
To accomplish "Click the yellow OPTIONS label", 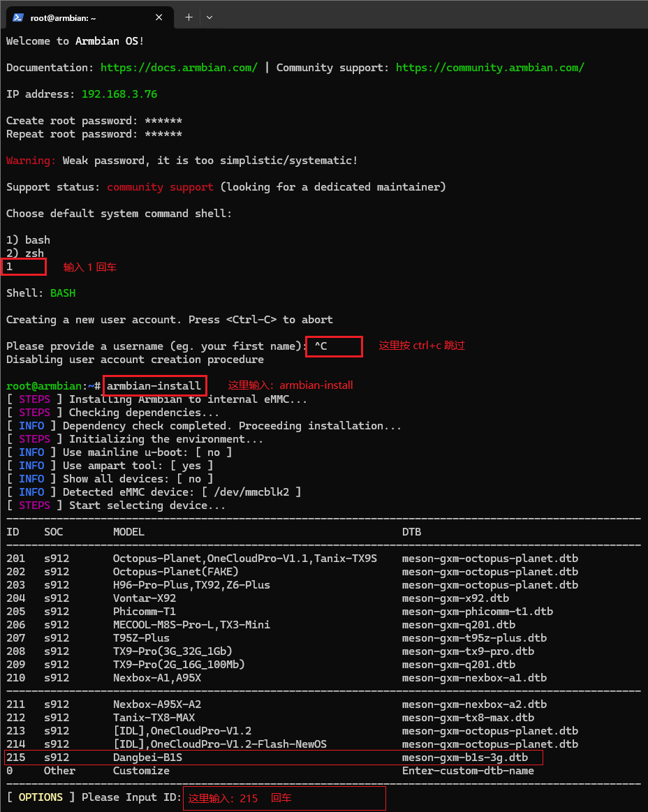I will [x=40, y=797].
